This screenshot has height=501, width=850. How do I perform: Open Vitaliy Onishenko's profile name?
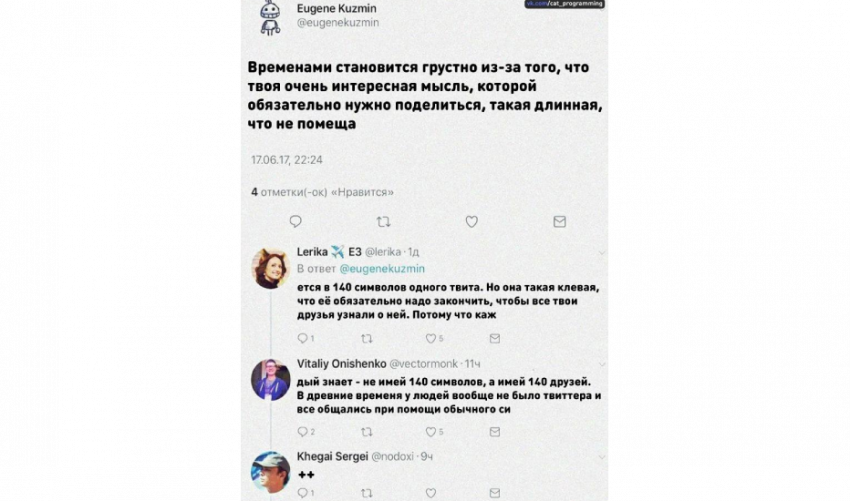click(342, 363)
